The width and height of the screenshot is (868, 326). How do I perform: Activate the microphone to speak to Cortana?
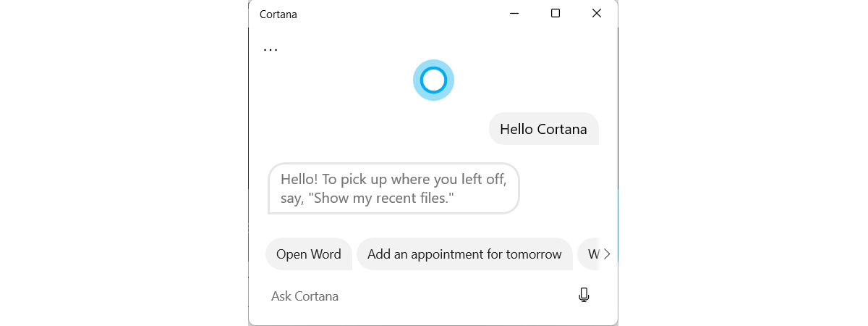click(584, 296)
